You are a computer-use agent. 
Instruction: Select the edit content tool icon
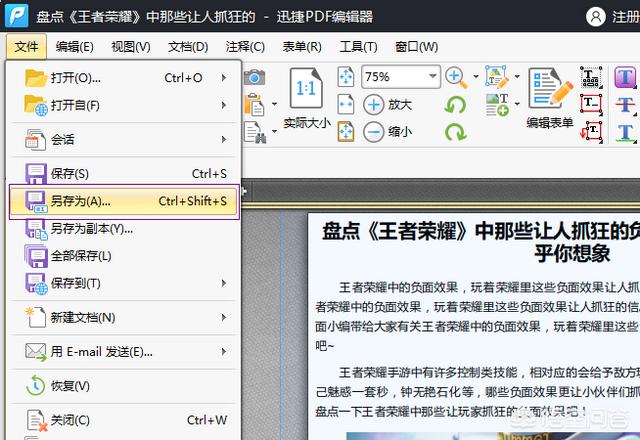[497, 77]
